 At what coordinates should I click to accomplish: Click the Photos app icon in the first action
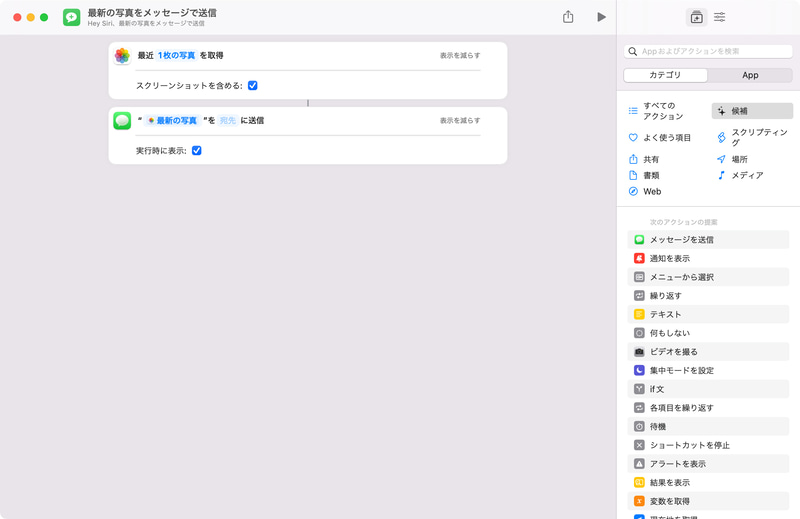pyautogui.click(x=122, y=56)
